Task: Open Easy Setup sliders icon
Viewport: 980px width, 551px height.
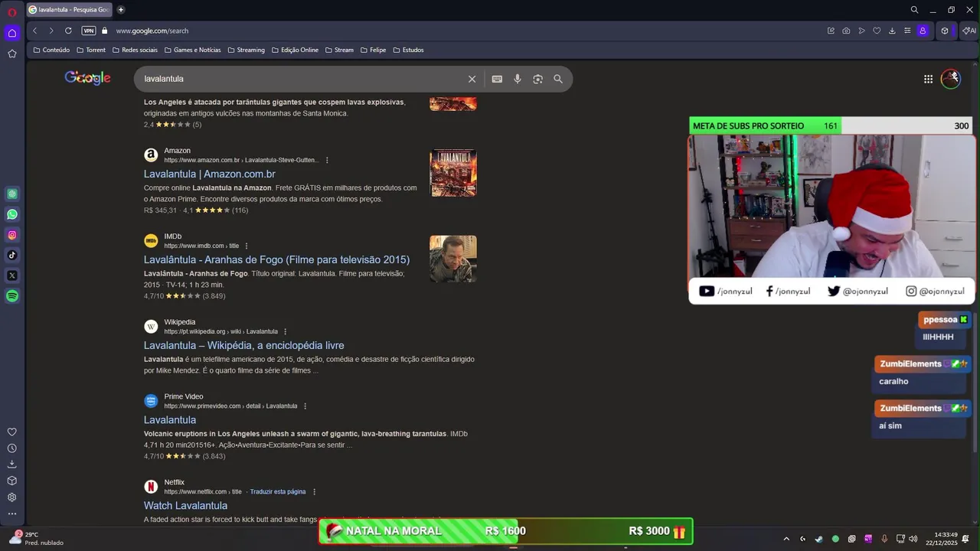Action: (907, 31)
